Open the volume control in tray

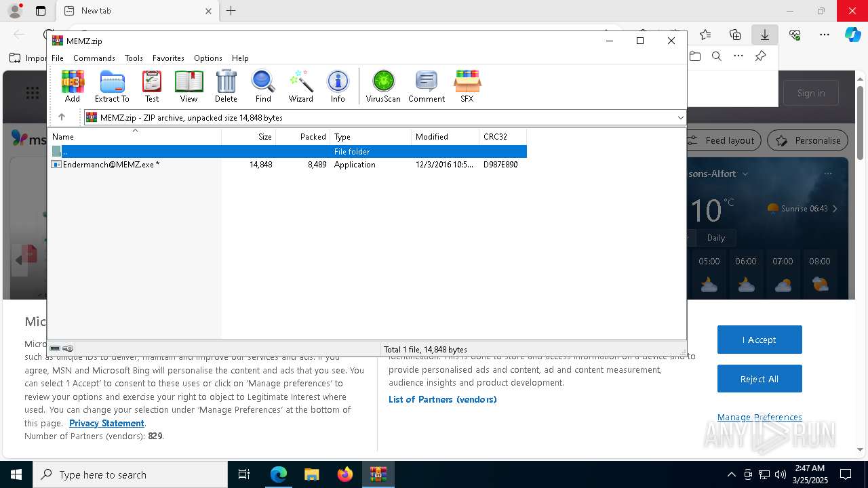point(781,474)
